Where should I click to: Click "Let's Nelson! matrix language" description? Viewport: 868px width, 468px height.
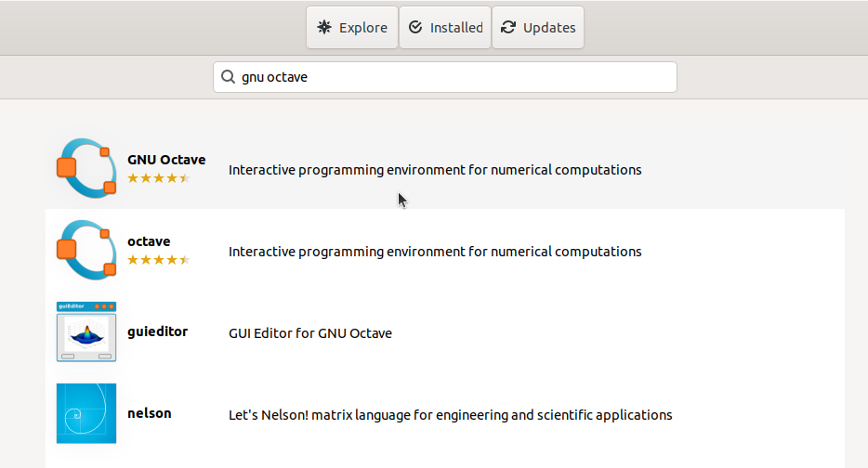[451, 415]
